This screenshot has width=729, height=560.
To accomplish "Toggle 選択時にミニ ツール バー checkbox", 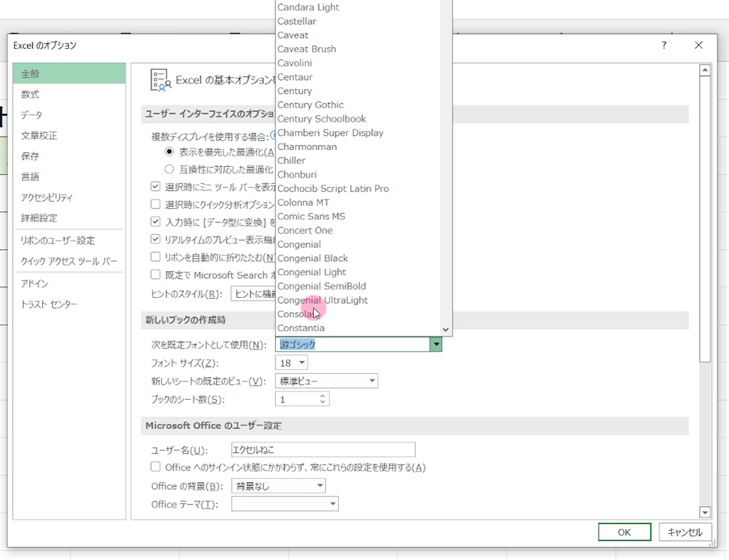I will click(x=156, y=187).
